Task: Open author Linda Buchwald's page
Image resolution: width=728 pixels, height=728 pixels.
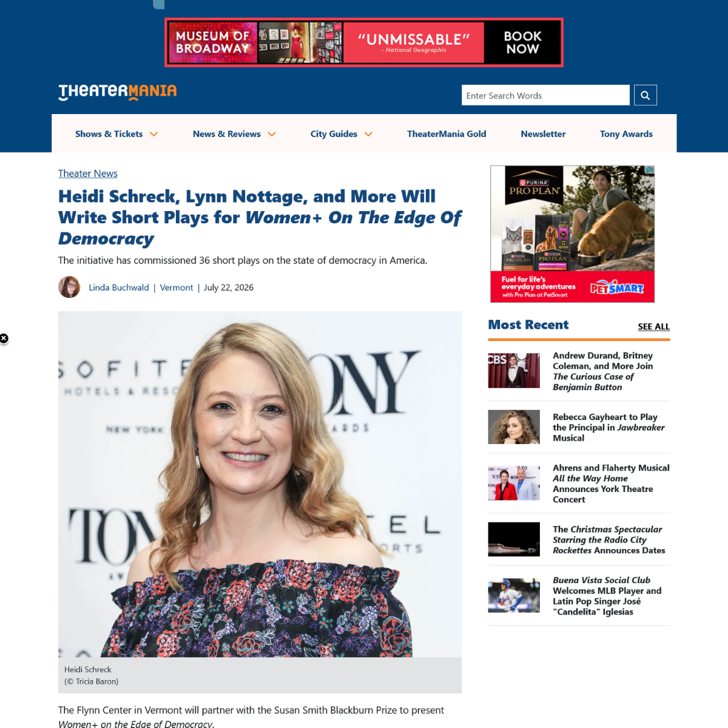Action: (119, 288)
